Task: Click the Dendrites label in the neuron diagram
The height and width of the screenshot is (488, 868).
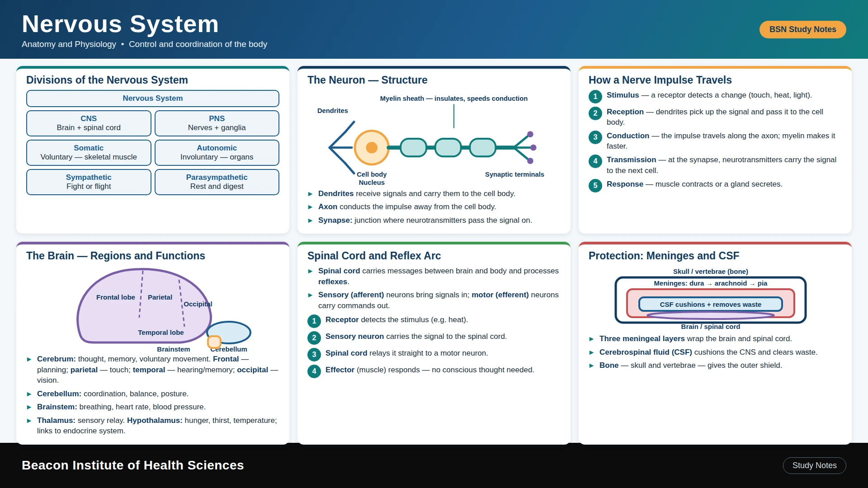Action: (x=333, y=111)
